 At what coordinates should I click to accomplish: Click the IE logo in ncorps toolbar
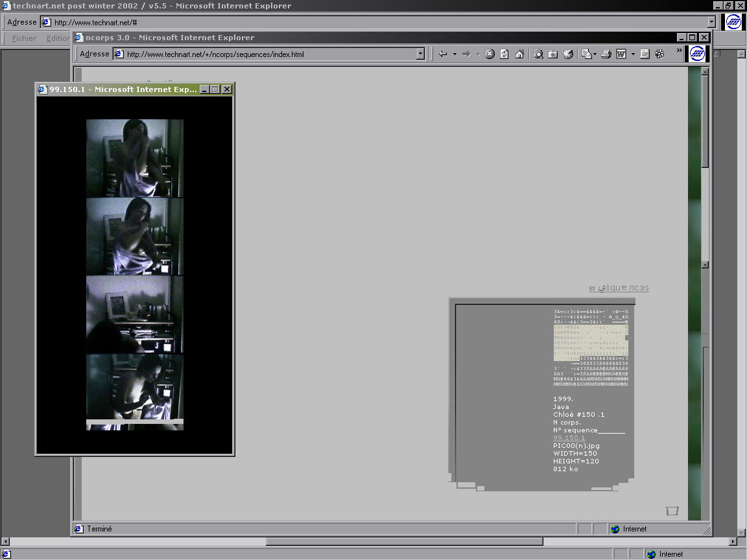coord(697,53)
